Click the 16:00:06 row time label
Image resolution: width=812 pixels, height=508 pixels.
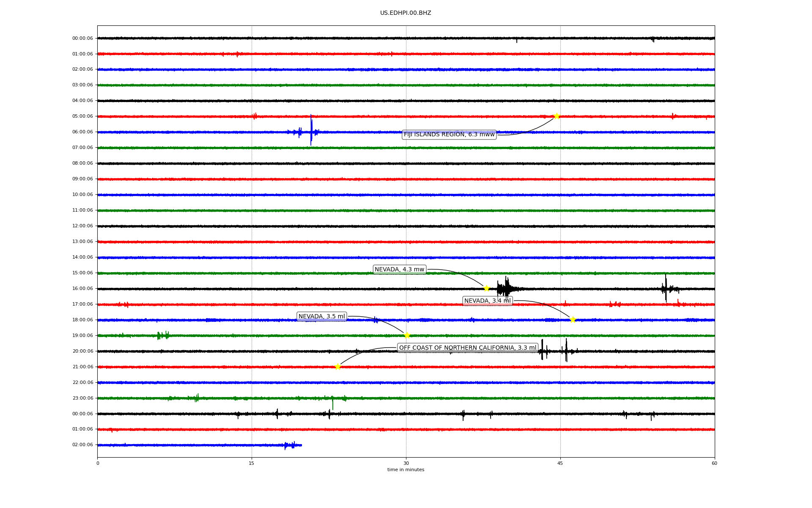point(82,289)
